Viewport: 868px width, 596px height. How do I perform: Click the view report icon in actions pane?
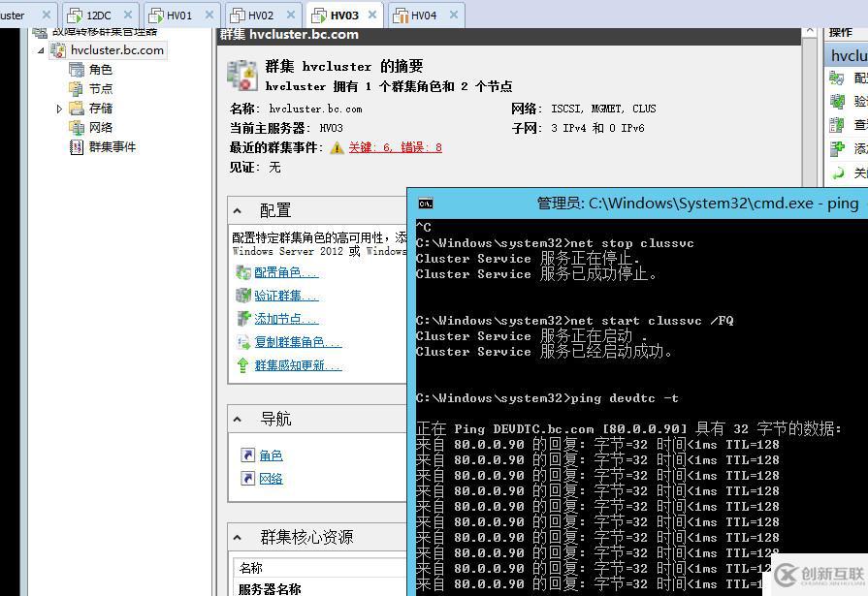[x=837, y=125]
